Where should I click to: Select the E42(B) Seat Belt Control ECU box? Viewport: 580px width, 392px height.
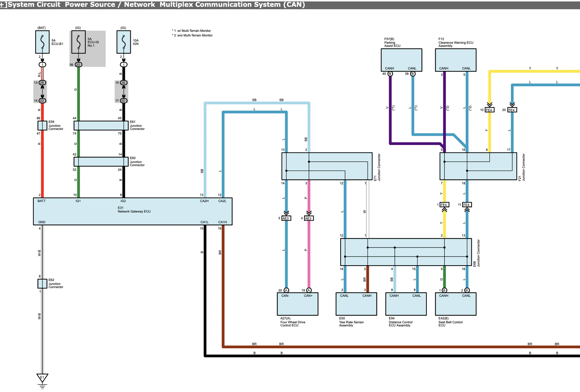point(456,304)
